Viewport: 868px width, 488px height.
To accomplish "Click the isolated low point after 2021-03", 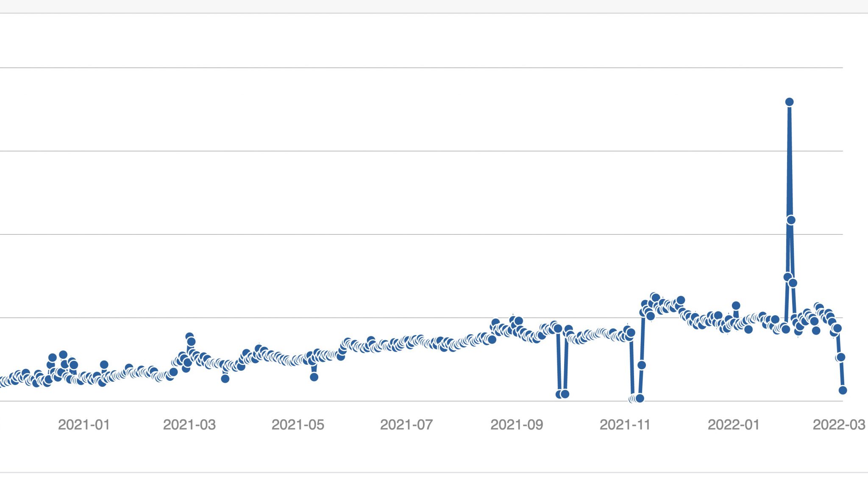I will coord(225,379).
